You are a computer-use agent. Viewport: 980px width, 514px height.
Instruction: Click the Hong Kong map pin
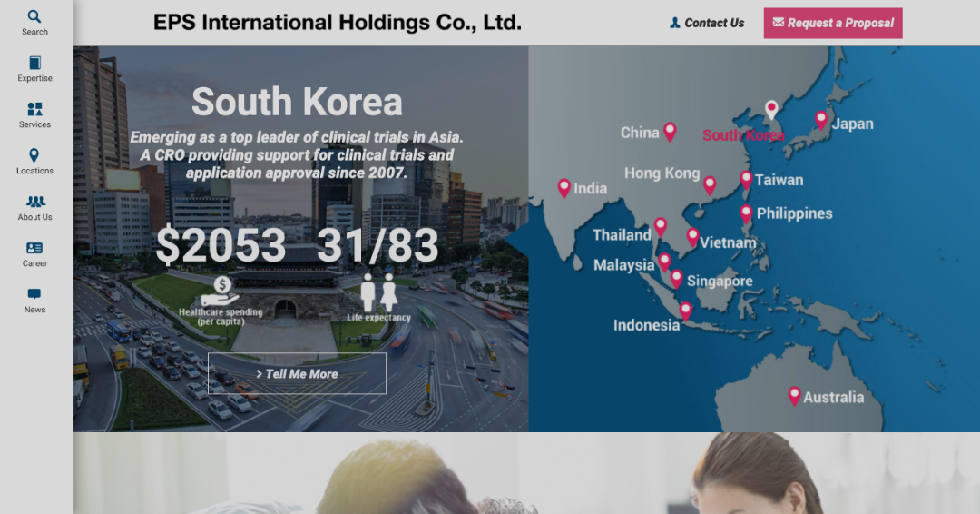click(x=709, y=185)
